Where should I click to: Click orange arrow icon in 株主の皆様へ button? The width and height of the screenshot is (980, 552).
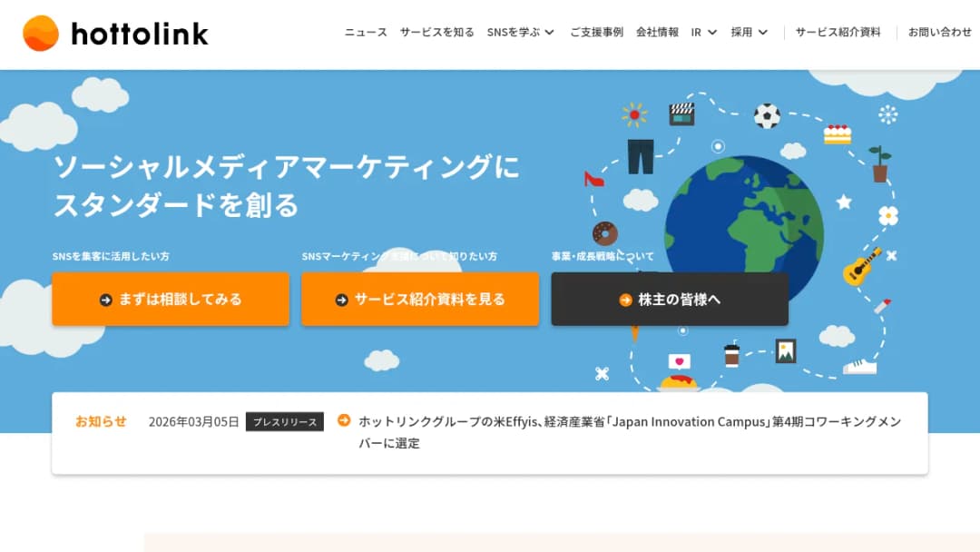625,301
